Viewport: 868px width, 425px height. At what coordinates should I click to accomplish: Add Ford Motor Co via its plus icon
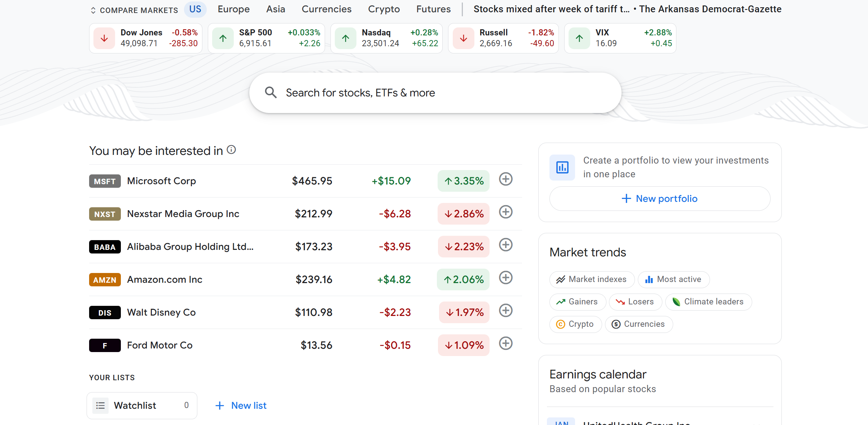point(505,344)
